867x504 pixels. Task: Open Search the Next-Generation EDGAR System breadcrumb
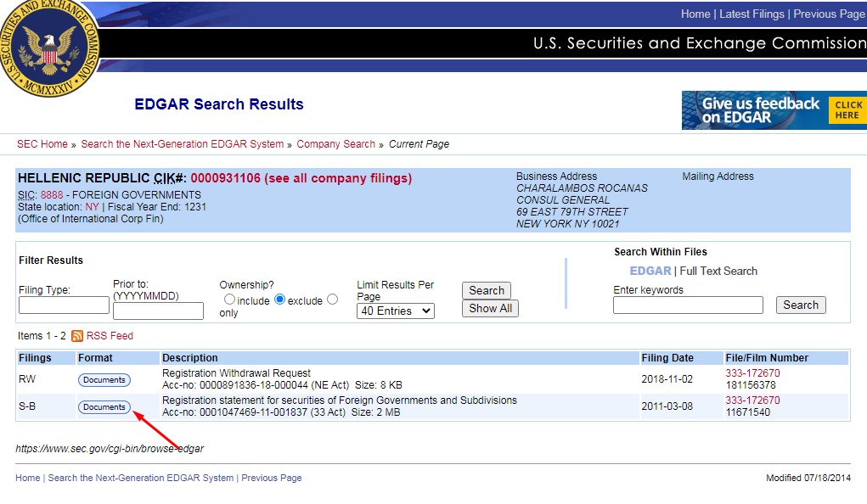[x=183, y=144]
